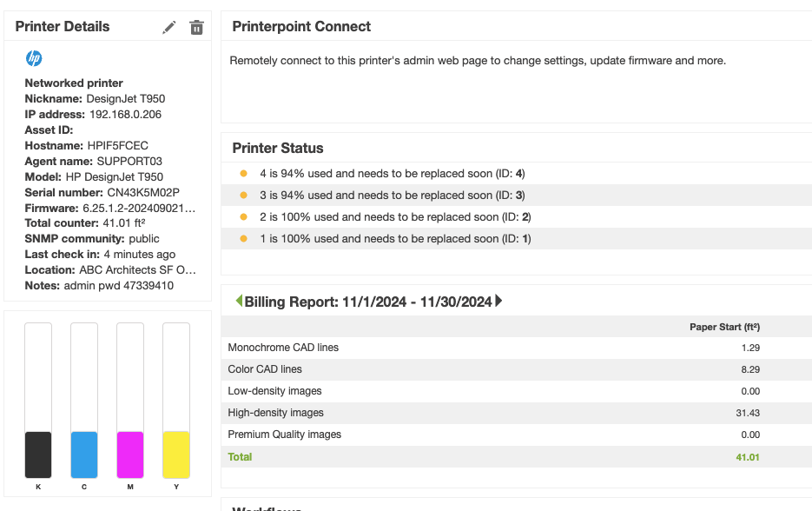Viewport: 812px width, 511px height.
Task: Click the magenta M ink level bar
Action: coord(130,401)
